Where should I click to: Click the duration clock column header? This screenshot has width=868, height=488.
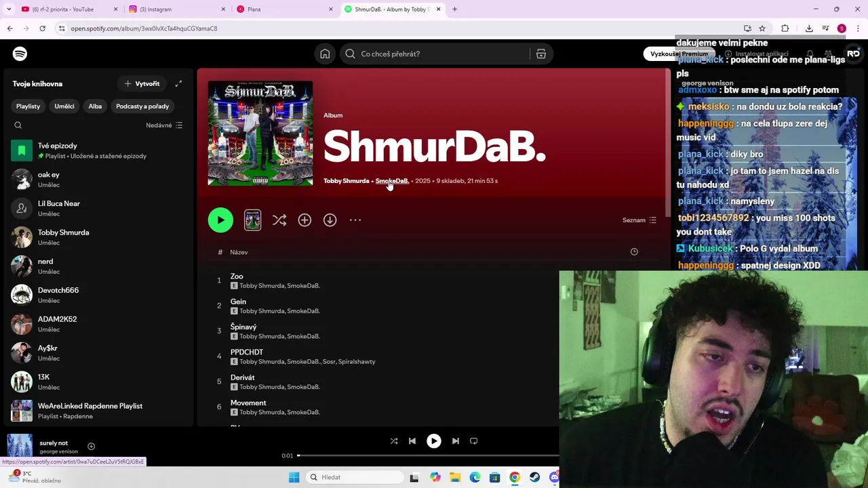click(x=634, y=251)
